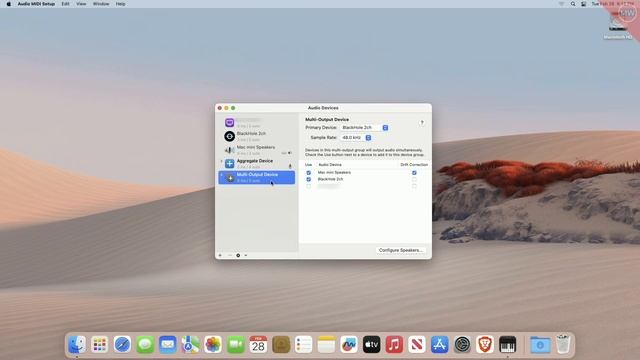Open Photos from the Dock
This screenshot has width=640, height=360.
pyautogui.click(x=213, y=344)
